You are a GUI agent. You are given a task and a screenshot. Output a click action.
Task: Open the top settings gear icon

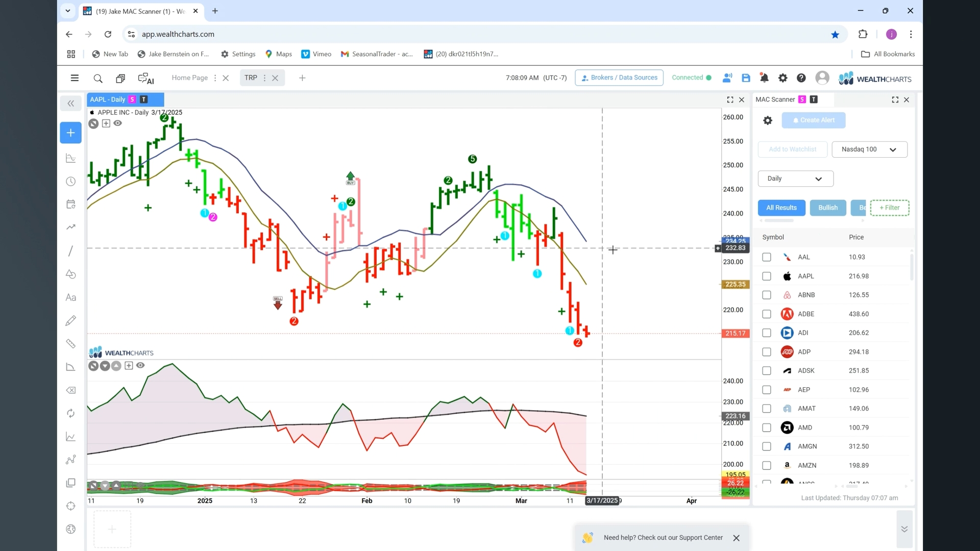(x=782, y=78)
